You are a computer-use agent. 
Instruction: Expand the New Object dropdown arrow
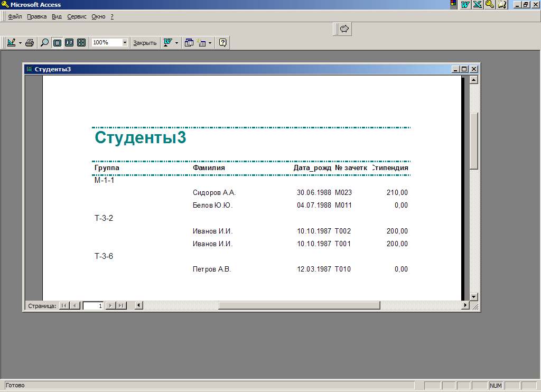point(210,43)
